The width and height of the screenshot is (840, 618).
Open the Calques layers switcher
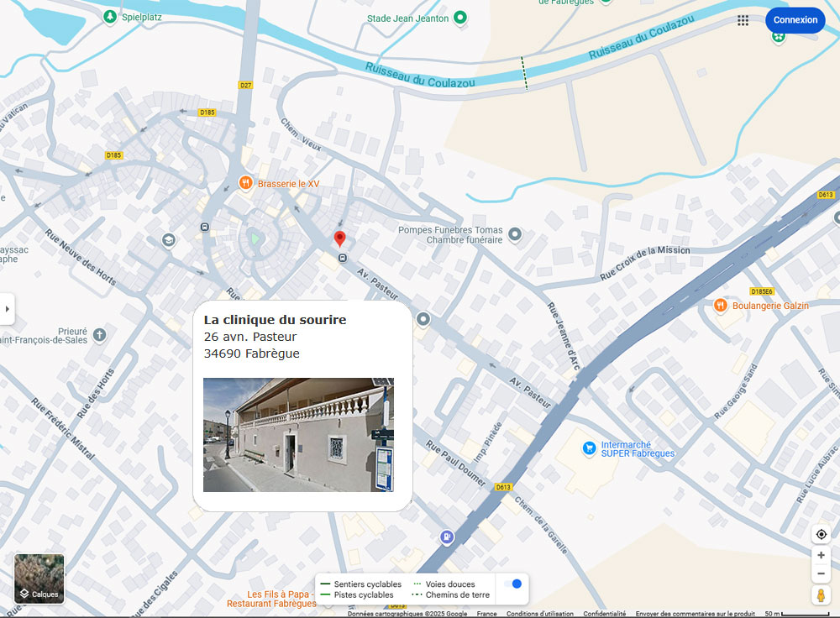[x=39, y=579]
